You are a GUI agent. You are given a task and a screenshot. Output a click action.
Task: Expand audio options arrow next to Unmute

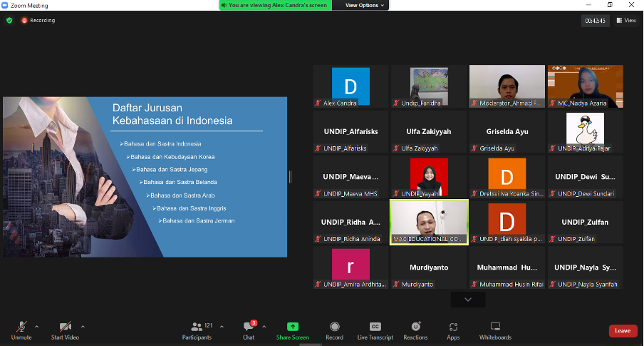click(x=36, y=326)
